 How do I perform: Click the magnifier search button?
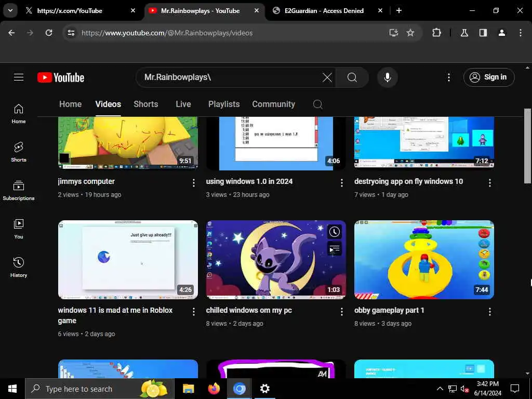pyautogui.click(x=352, y=77)
